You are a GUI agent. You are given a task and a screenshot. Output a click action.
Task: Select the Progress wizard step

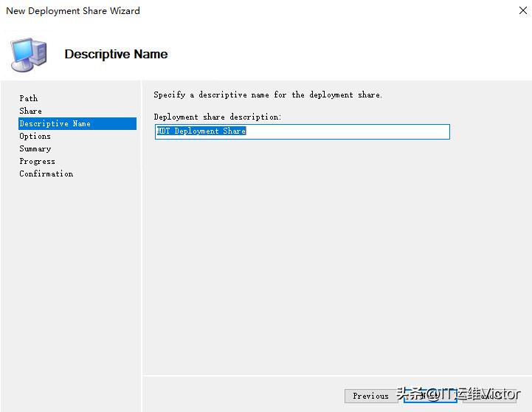(37, 161)
